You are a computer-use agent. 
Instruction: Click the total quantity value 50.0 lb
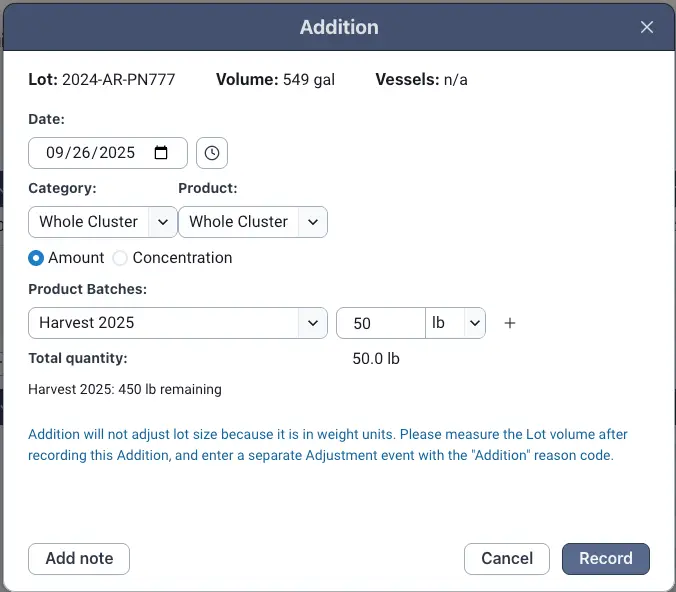[376, 358]
